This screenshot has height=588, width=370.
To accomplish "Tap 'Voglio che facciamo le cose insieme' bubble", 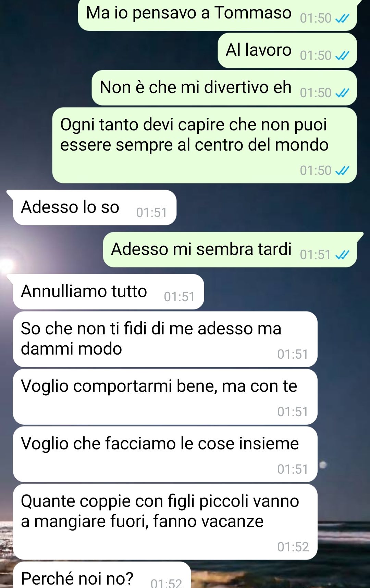I will point(165,454).
